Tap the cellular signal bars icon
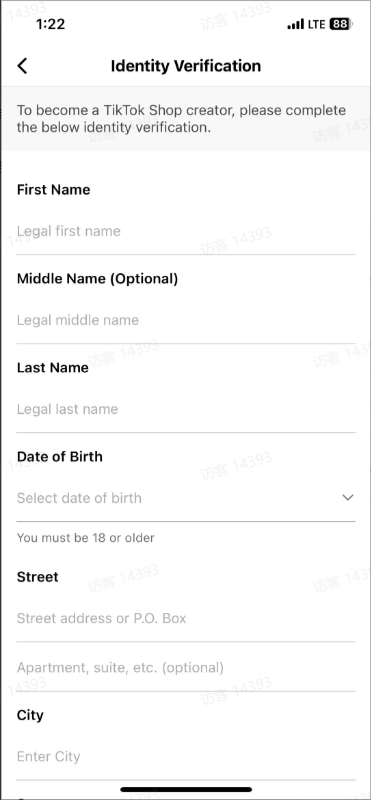Image resolution: width=371 pixels, height=800 pixels. click(295, 24)
